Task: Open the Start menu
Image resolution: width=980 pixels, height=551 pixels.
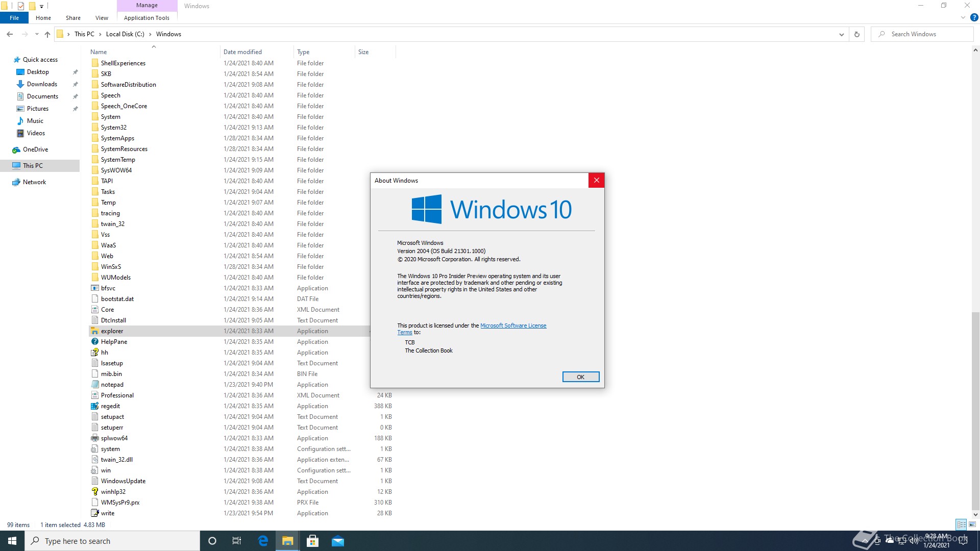Action: [x=12, y=541]
